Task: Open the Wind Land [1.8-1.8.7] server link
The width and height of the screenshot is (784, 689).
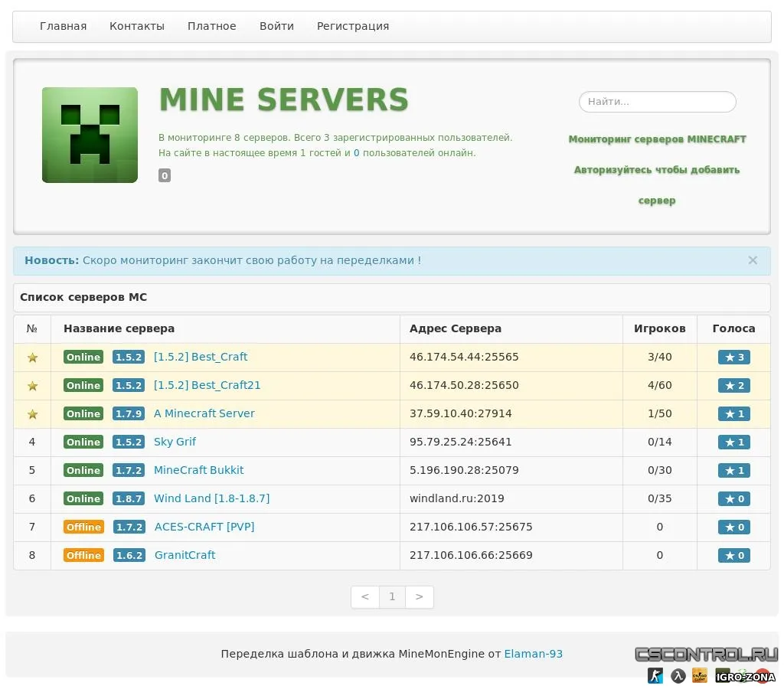Action: click(x=211, y=498)
